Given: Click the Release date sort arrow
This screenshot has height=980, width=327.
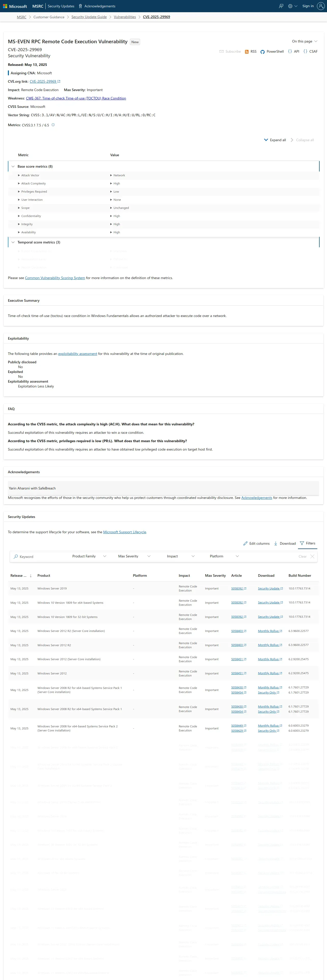Looking at the screenshot, I should point(31,575).
